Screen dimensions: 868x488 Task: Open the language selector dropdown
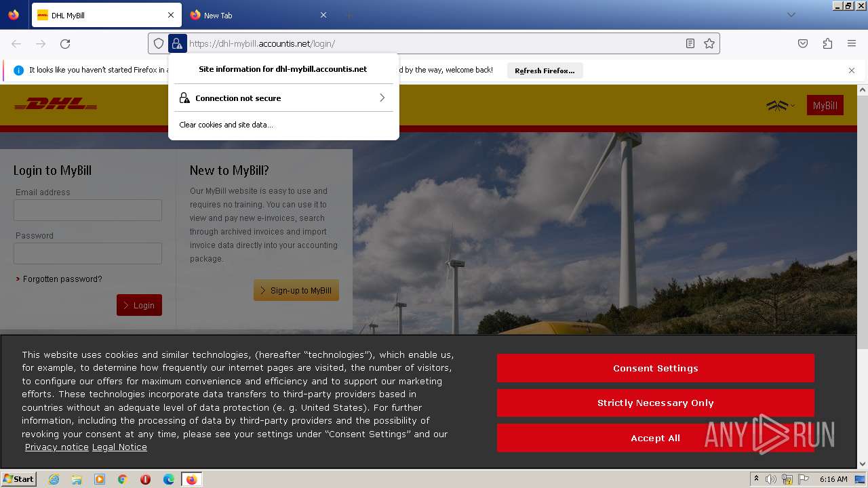781,105
